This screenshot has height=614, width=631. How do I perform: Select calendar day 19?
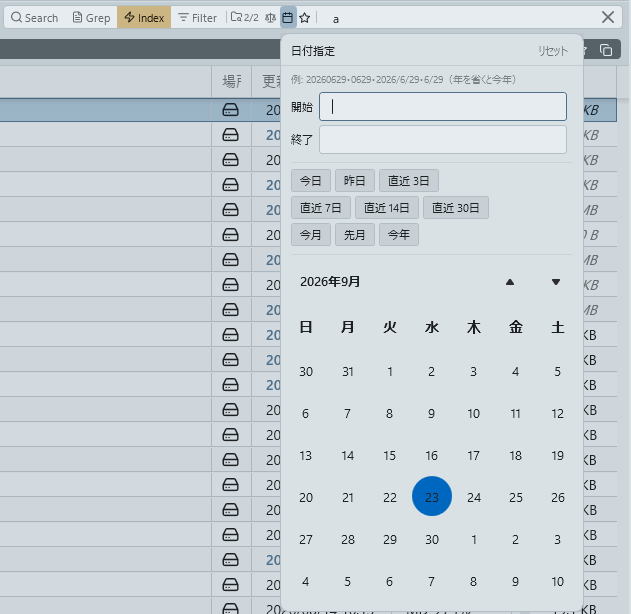point(557,455)
